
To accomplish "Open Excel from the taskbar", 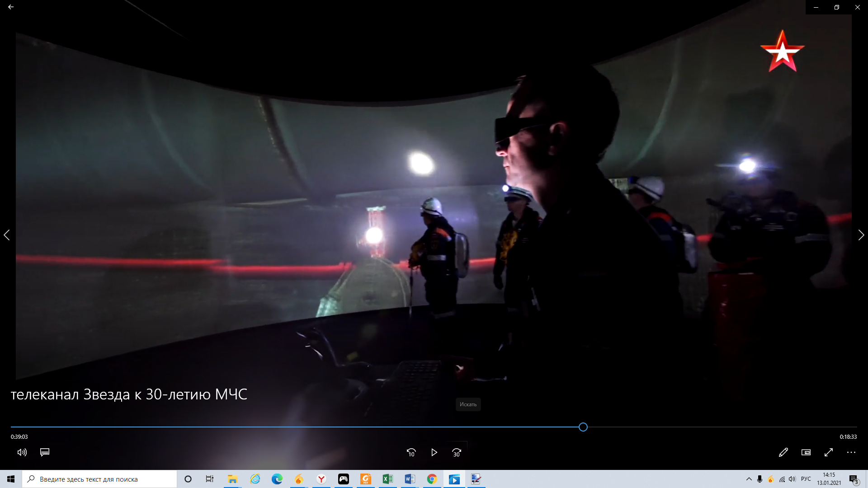I will 388,479.
